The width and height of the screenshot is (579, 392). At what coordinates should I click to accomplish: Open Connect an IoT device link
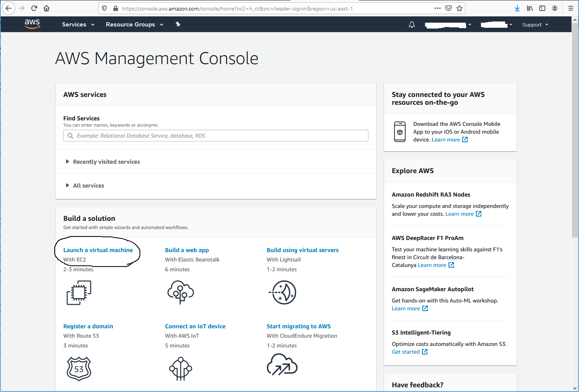pos(195,326)
